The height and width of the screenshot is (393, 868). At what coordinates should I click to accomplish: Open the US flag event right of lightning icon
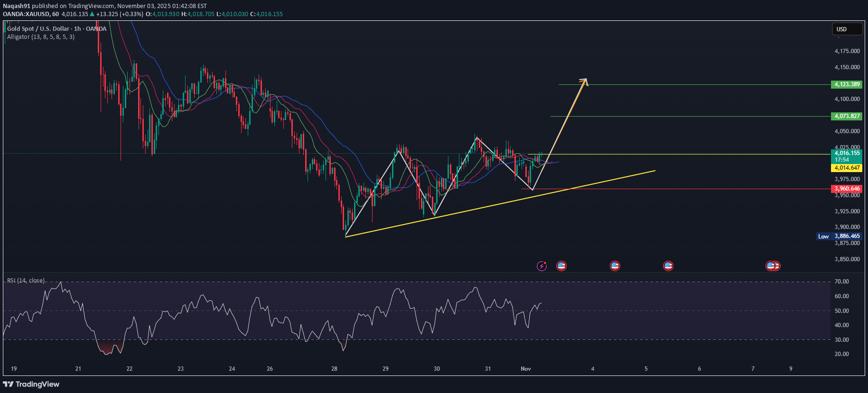561,266
